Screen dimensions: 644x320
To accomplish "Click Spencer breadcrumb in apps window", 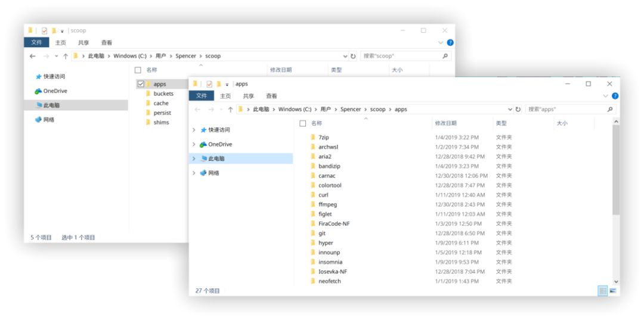I will click(351, 110).
